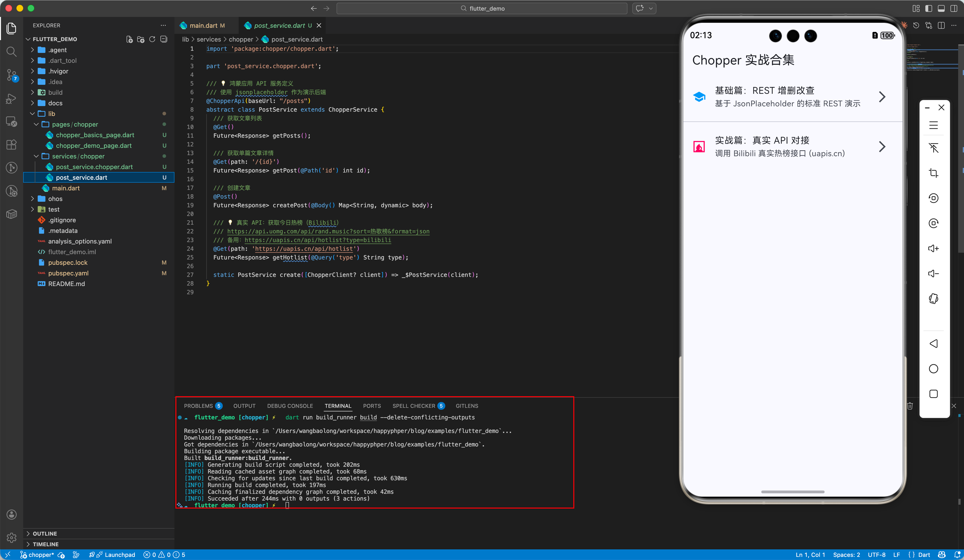The width and height of the screenshot is (964, 560).
Task: Expand the OUTLINE section
Action: (45, 533)
